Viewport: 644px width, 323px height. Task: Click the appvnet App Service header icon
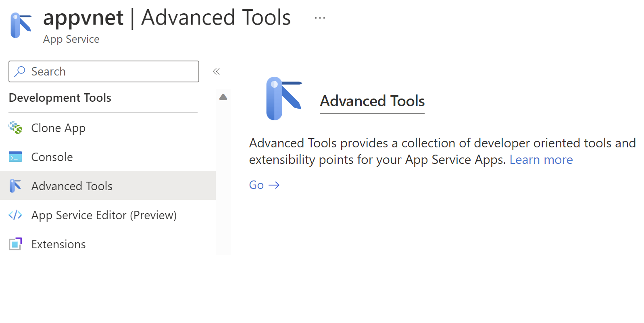(x=21, y=25)
